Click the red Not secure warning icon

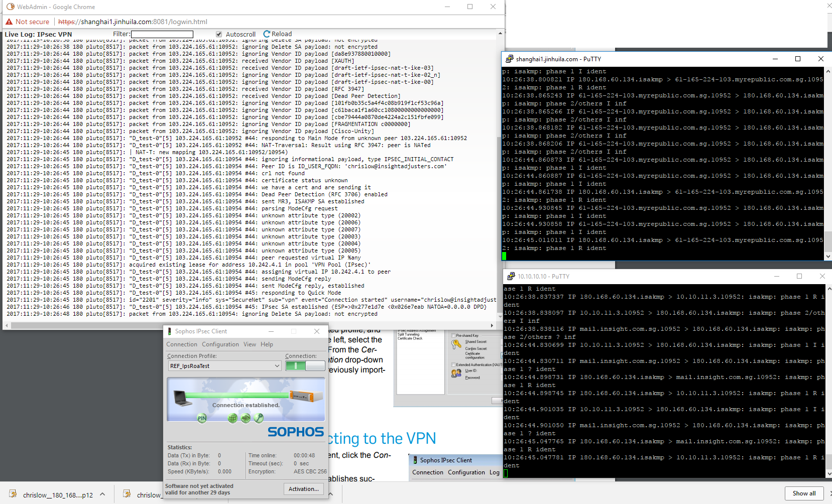[x=9, y=22]
